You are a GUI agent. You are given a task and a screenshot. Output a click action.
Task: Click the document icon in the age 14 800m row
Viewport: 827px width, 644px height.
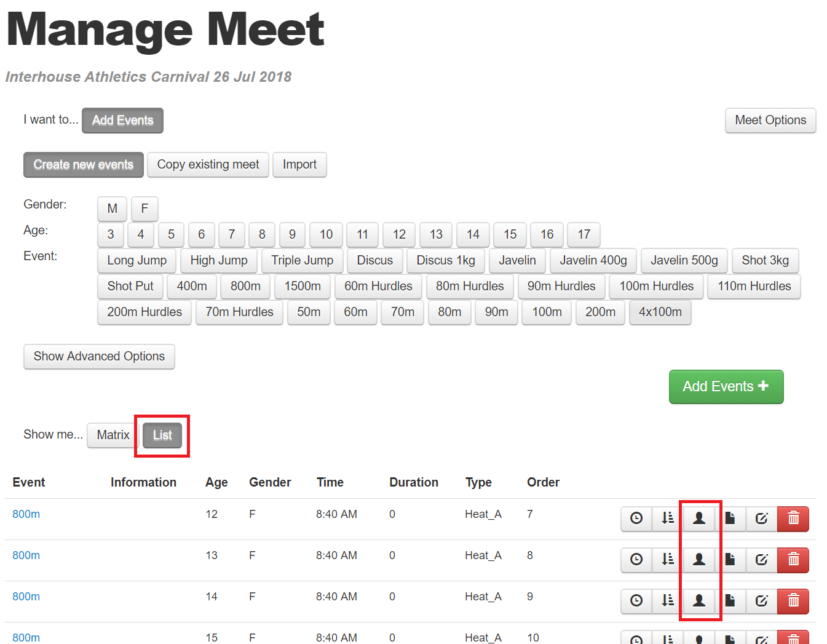(730, 601)
